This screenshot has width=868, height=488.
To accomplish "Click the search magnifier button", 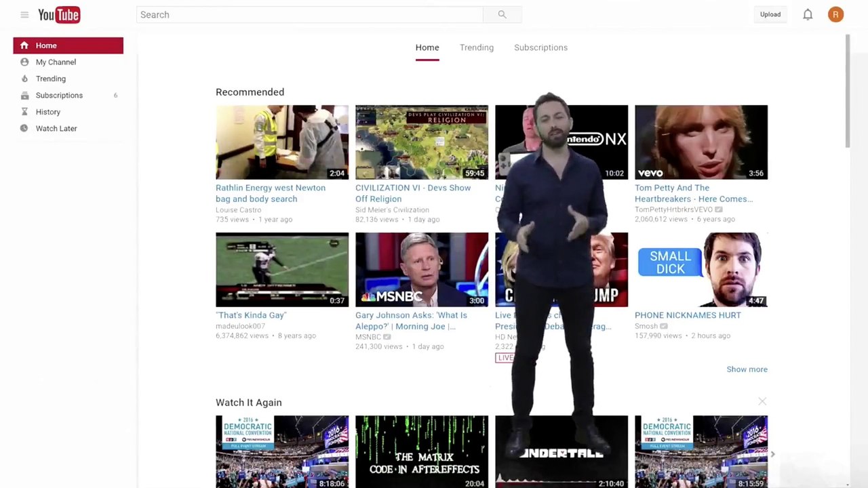I will pos(502,14).
